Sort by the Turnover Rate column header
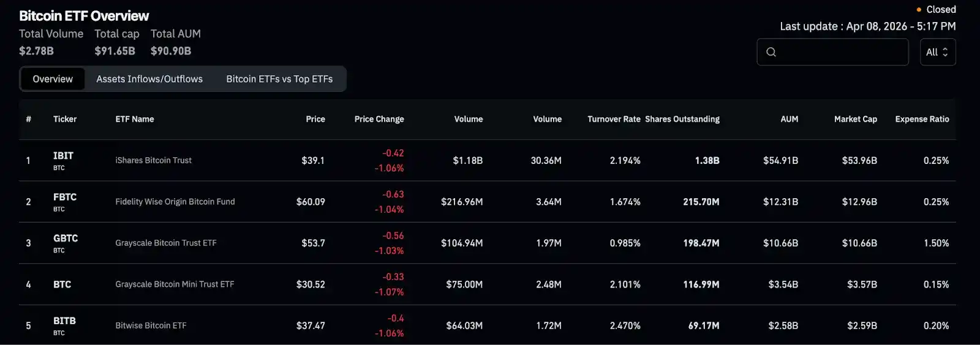Screen dimensions: 980x345 pos(614,119)
